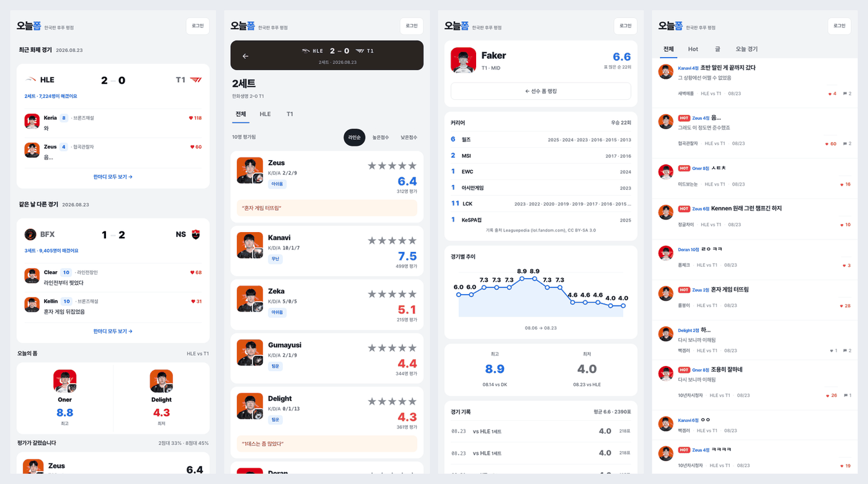This screenshot has width=868, height=484.
Task: Open the BFX team logo
Action: [x=30, y=235]
